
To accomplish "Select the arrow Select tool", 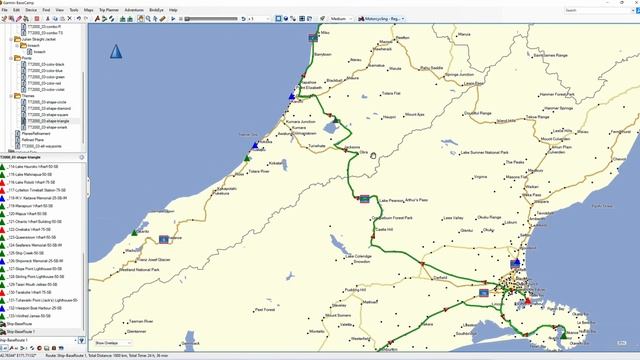I will [155, 19].
